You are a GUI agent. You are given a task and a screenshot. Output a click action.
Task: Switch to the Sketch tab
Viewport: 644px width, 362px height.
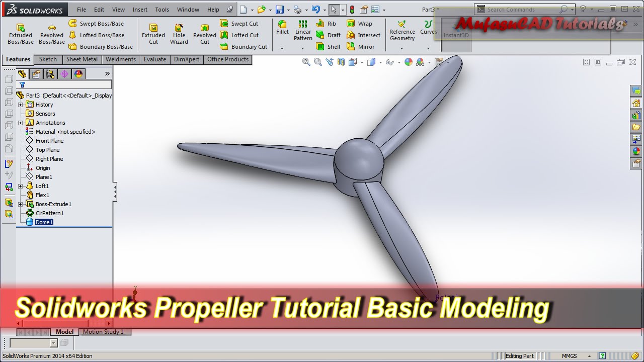[x=48, y=59]
